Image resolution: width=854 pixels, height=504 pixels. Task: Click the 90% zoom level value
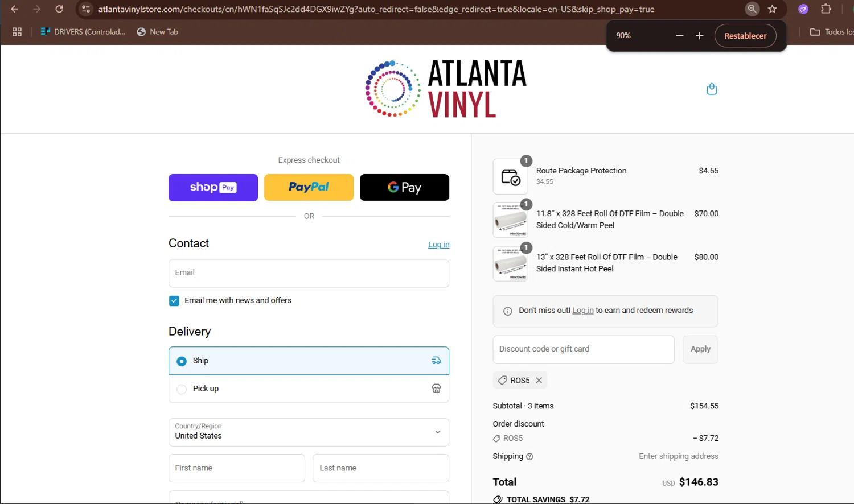(623, 36)
